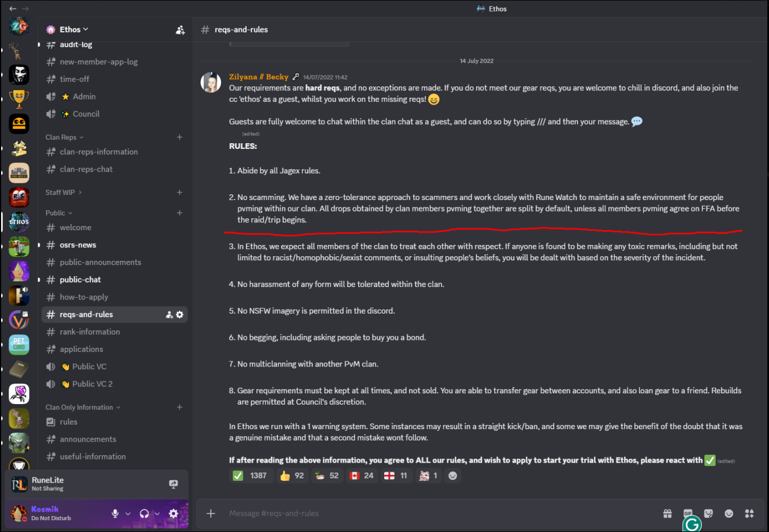This screenshot has width=769, height=532.
Task: Open microphone input options chevron
Action: pos(128,513)
